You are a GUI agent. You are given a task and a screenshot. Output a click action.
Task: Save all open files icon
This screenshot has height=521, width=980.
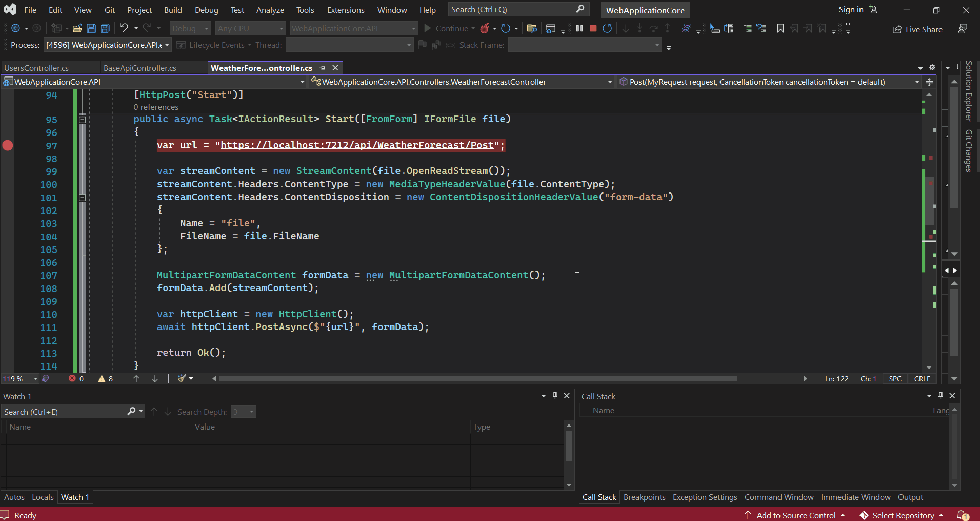tap(105, 28)
